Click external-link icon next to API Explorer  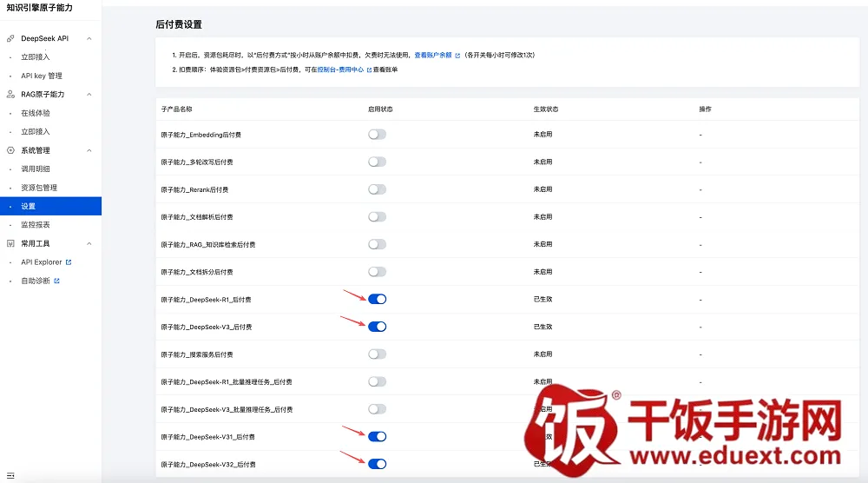point(69,262)
